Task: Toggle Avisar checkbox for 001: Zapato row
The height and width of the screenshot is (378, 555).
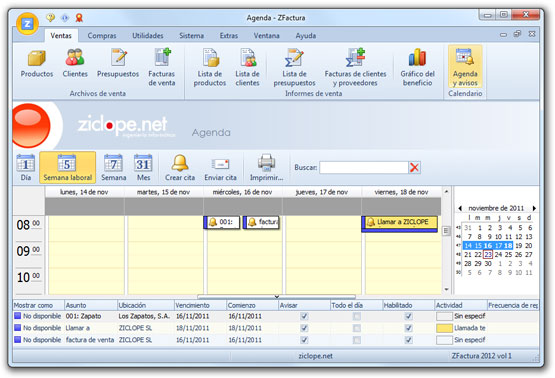Action: pos(304,316)
